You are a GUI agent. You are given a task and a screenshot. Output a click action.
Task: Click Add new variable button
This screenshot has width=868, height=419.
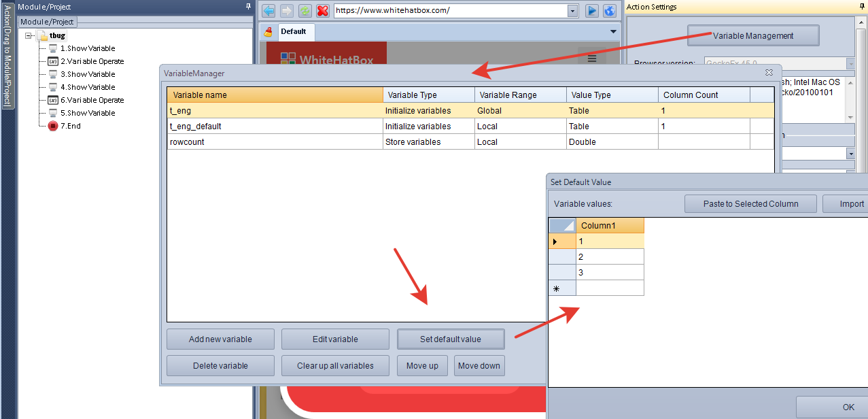220,339
